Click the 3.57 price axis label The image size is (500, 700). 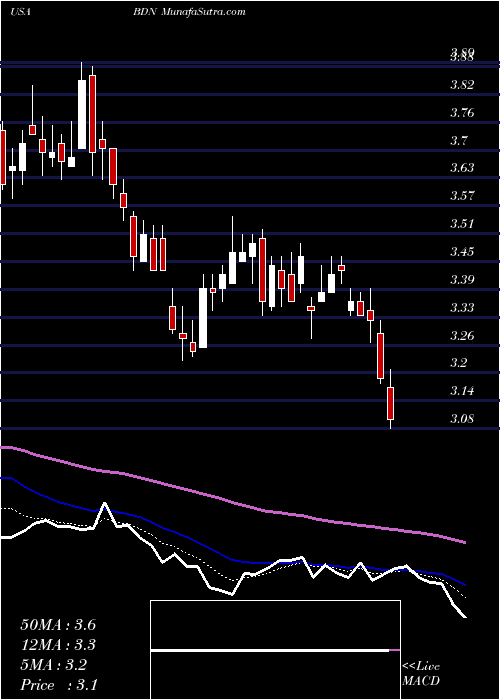462,196
